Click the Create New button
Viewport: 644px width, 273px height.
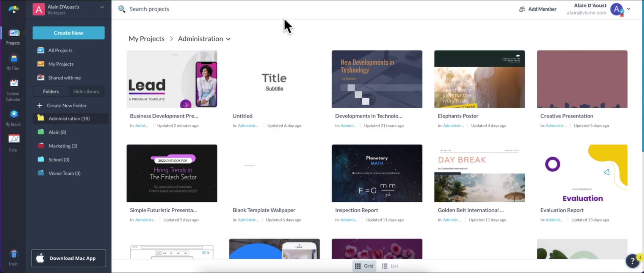coord(69,33)
